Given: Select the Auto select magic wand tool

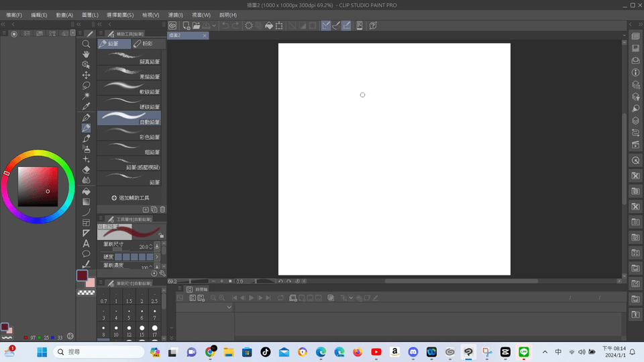Looking at the screenshot, I should [86, 96].
